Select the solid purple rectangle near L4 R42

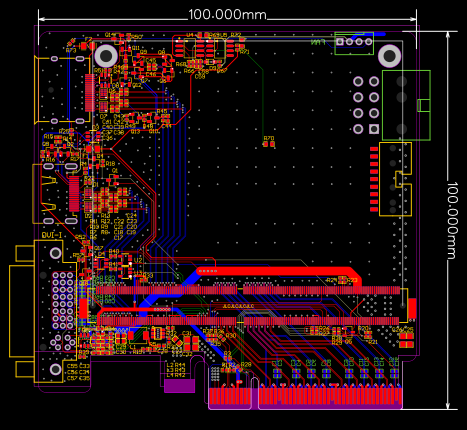point(179,386)
